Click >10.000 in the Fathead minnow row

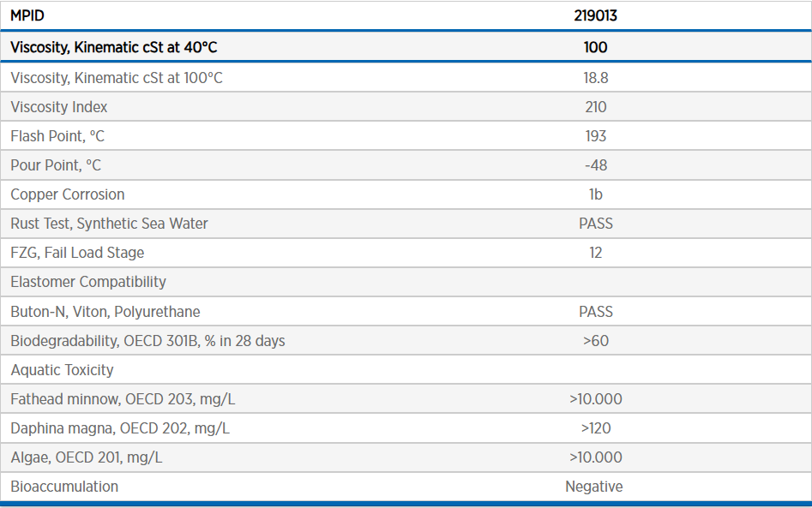pyautogui.click(x=596, y=399)
